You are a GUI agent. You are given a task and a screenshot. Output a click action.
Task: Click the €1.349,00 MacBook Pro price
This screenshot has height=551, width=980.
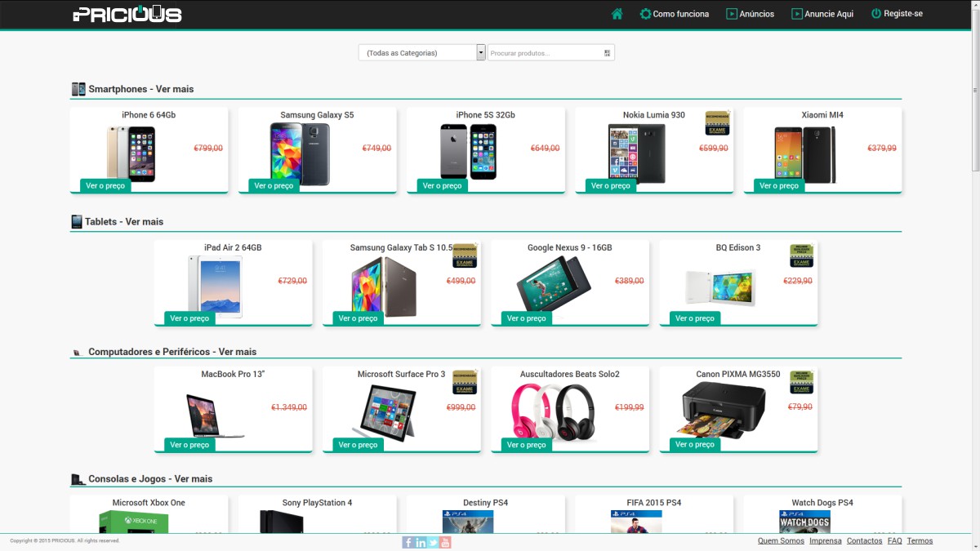tap(289, 407)
